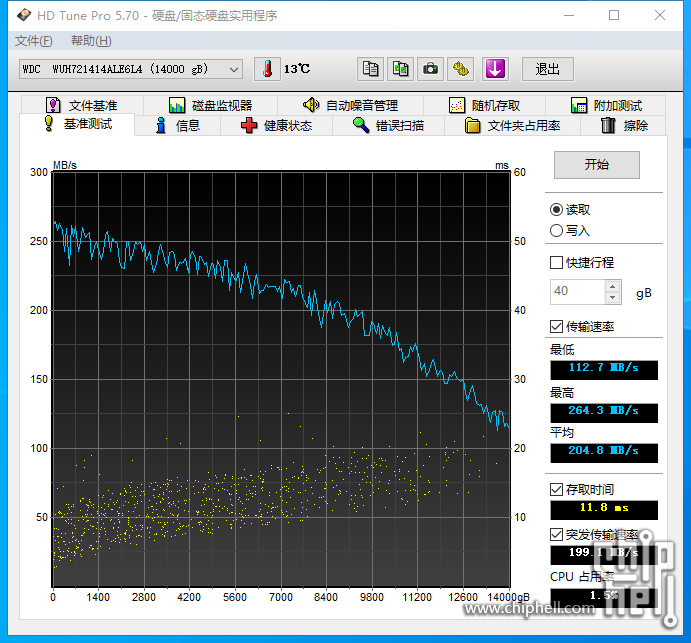Click the HD Tune Pro title bar icon
Viewport: 691px width, 643px height.
pyautogui.click(x=24, y=15)
